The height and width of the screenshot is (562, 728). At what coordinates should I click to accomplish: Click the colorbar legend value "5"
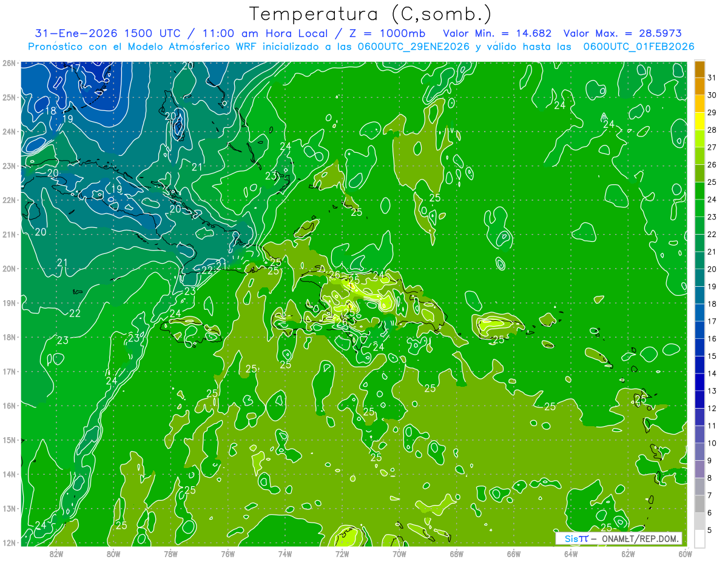click(x=710, y=530)
